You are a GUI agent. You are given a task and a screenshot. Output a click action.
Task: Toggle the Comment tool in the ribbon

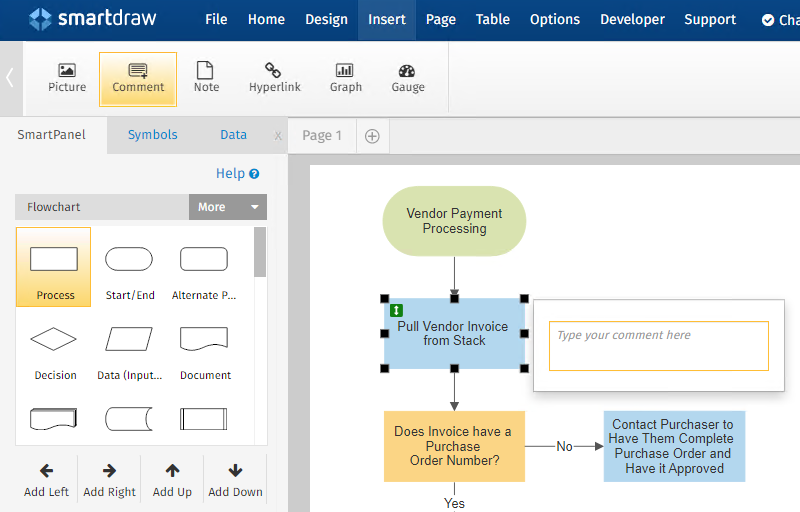(x=138, y=78)
